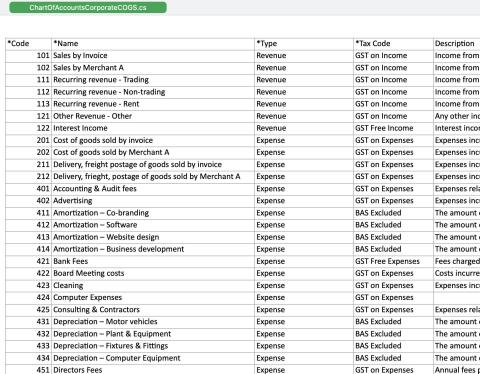Click the Expense type cell for code 201
The height and width of the screenshot is (374, 480).
[x=304, y=140]
